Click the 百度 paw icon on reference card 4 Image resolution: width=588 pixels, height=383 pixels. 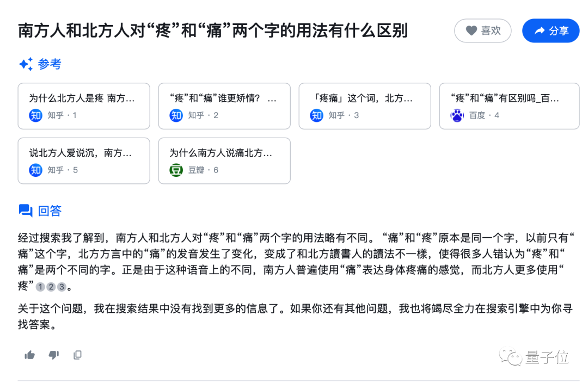point(457,115)
